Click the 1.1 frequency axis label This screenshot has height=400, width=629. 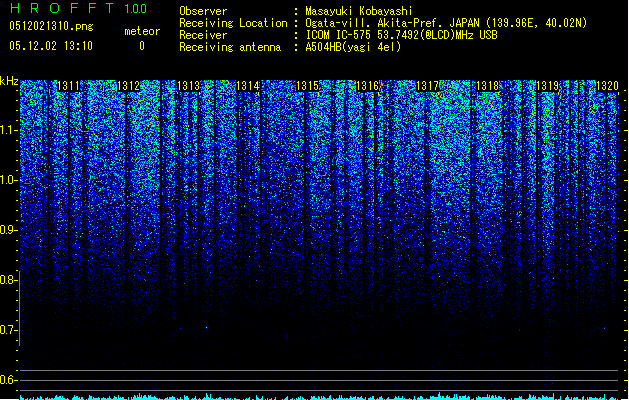point(9,130)
